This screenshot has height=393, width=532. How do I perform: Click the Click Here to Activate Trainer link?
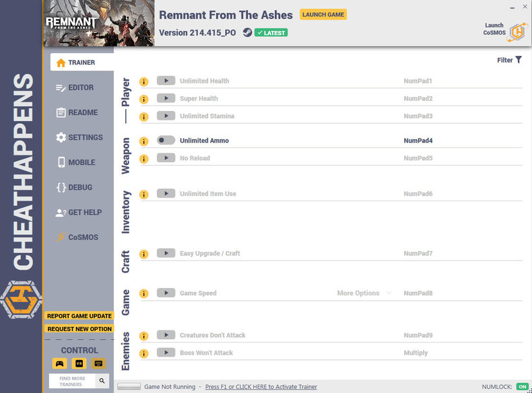tap(261, 386)
